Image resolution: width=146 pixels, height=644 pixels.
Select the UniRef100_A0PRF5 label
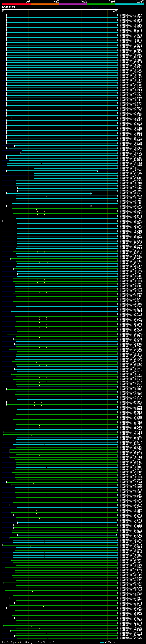pyautogui.click(x=131, y=432)
